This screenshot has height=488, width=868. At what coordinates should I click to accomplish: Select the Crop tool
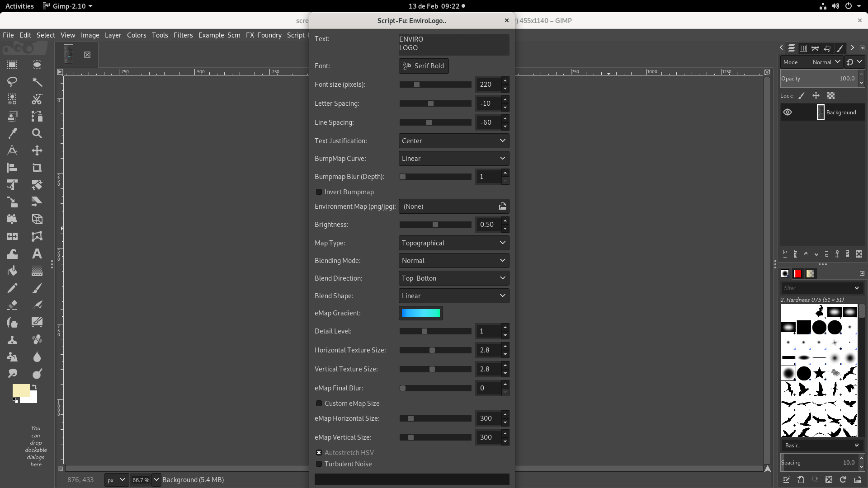37,168
